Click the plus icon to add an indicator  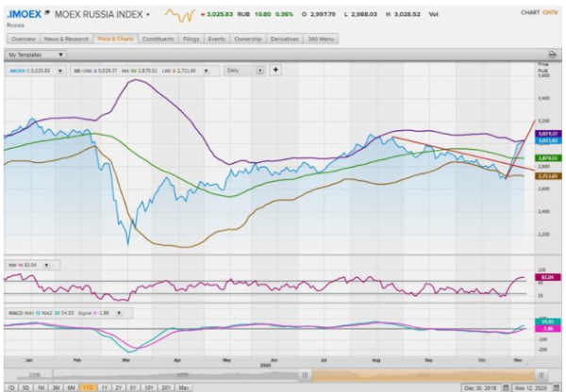coord(275,70)
